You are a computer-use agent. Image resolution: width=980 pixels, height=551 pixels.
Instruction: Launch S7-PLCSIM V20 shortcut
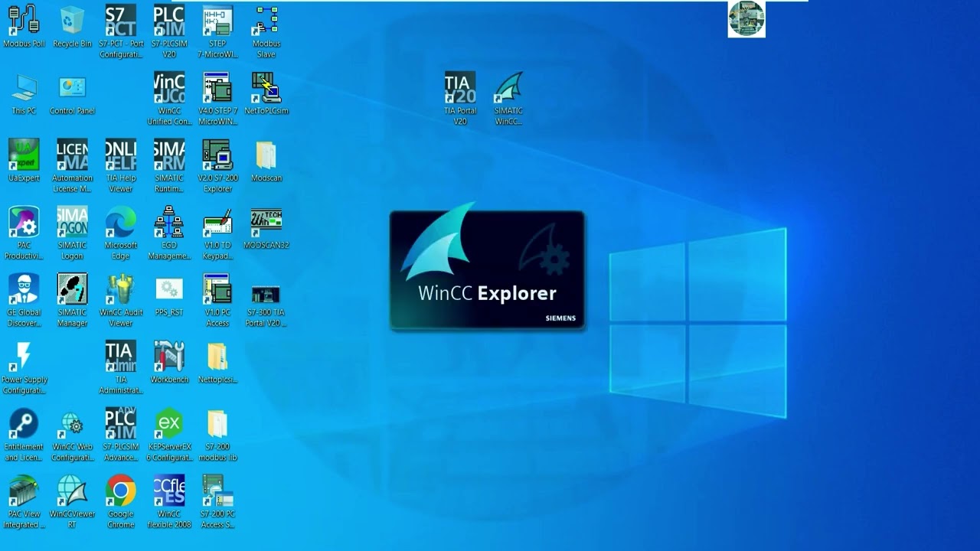[169, 31]
